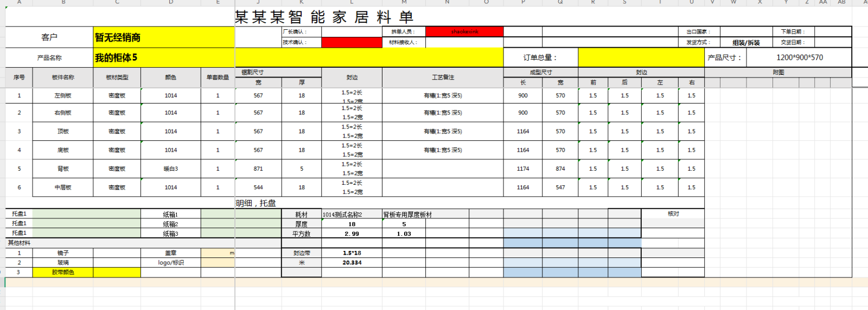Click the 板件名称 column header
This screenshot has width=868, height=310.
pos(63,77)
